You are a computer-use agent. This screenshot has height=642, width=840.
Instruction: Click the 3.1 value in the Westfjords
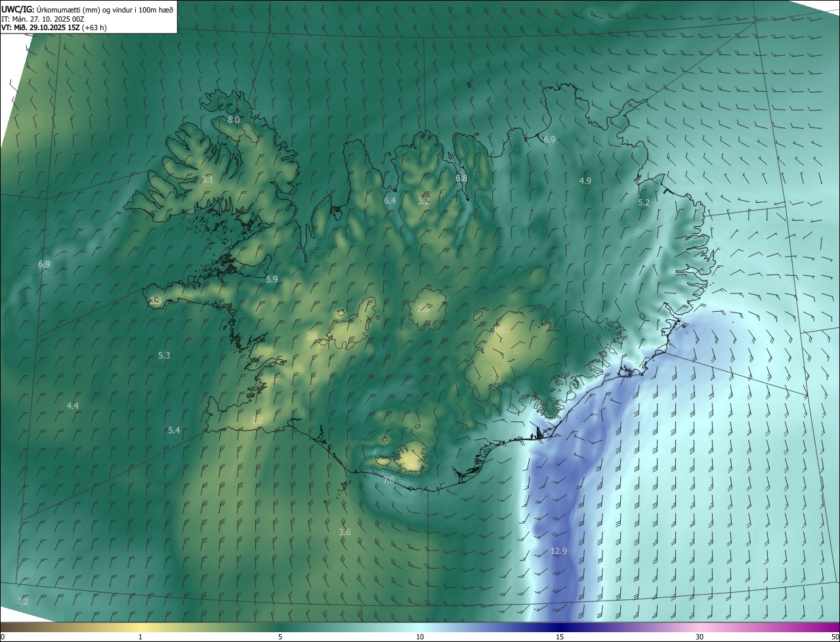207,179
